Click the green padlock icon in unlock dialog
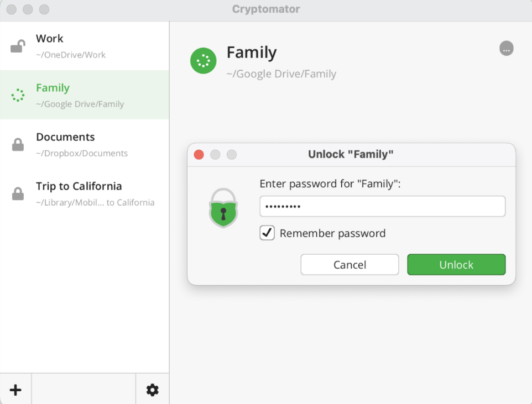The height and width of the screenshot is (404, 532). [223, 208]
